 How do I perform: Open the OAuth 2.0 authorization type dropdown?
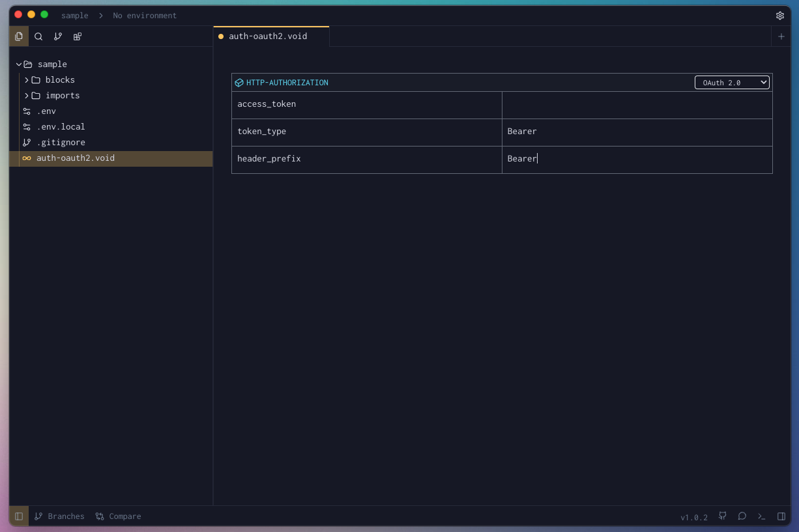732,82
